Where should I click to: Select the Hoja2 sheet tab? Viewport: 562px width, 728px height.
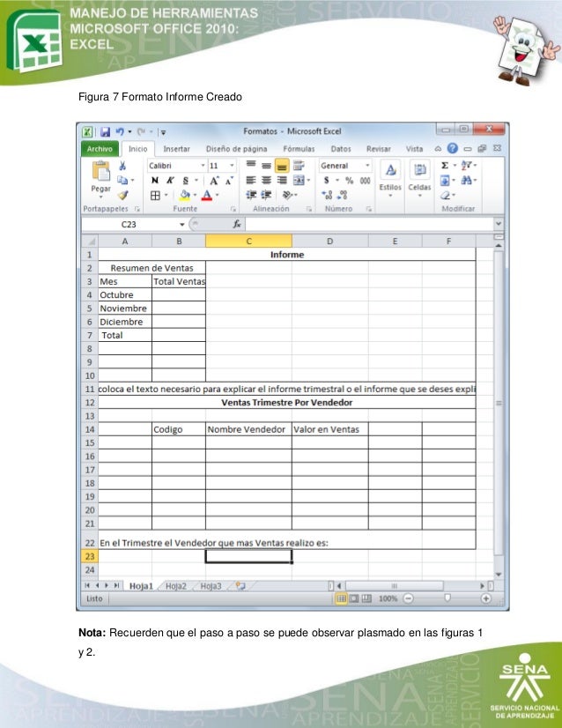pyautogui.click(x=176, y=586)
